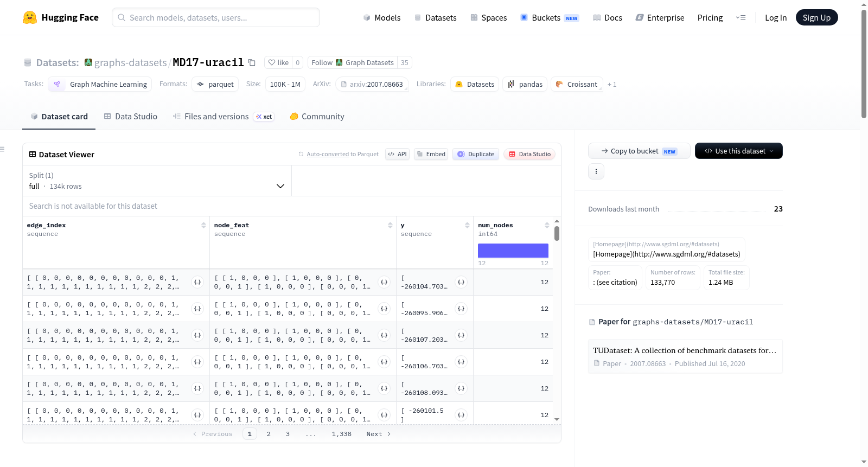Open Buckets in the top navigation
This screenshot has height=467, width=868.
pos(550,18)
